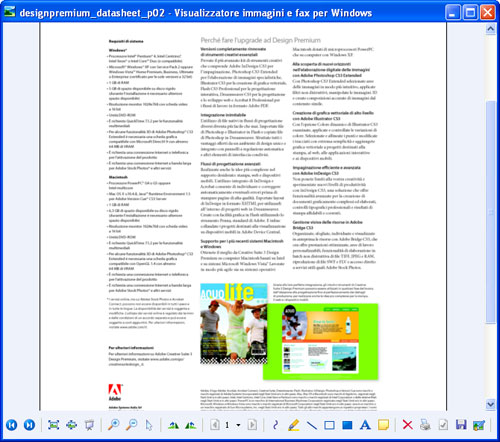Viewport: 500px width, 442px height.
Task: Go to the next image
Action: (x=29, y=425)
